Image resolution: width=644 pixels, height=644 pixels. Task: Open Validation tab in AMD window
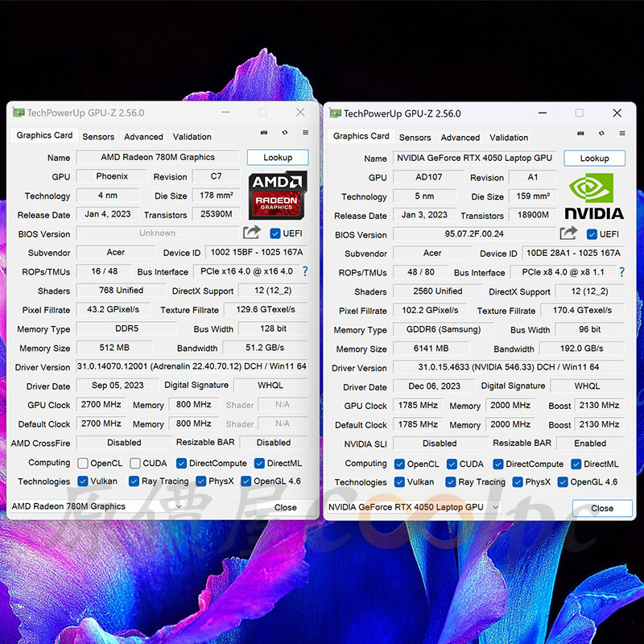(x=192, y=137)
